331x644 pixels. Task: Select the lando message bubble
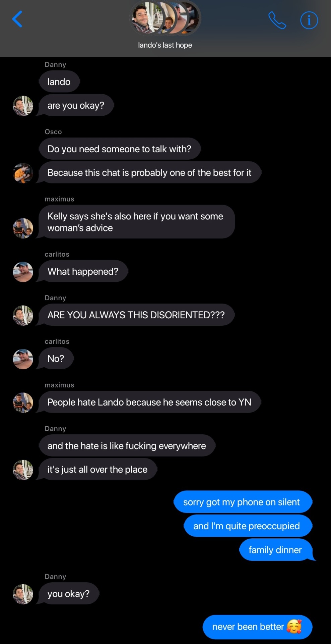tap(59, 82)
